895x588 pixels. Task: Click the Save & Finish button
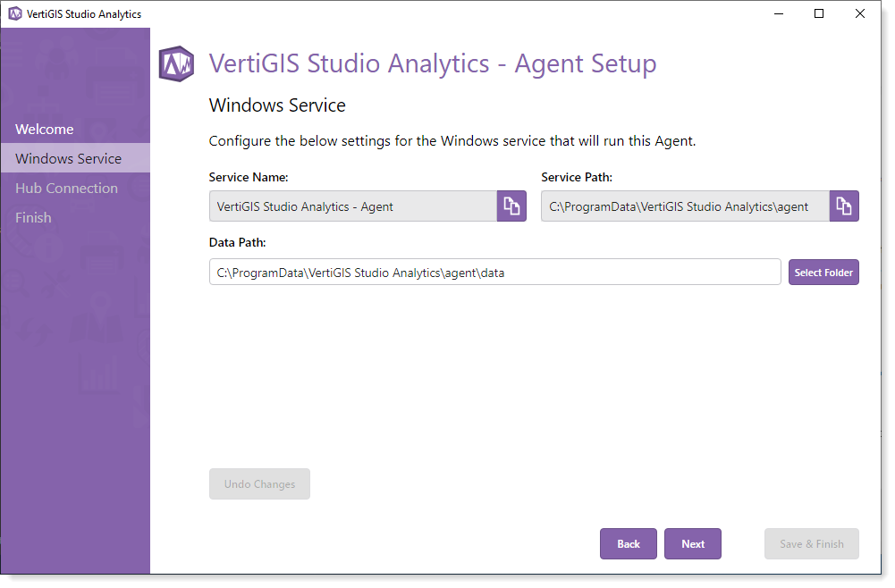tap(811, 544)
